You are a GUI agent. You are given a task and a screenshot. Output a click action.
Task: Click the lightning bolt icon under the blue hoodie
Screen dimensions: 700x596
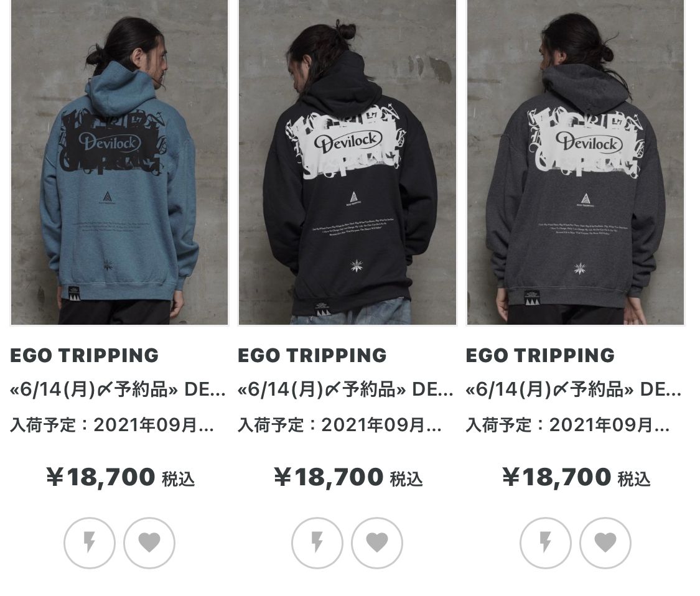[89, 543]
